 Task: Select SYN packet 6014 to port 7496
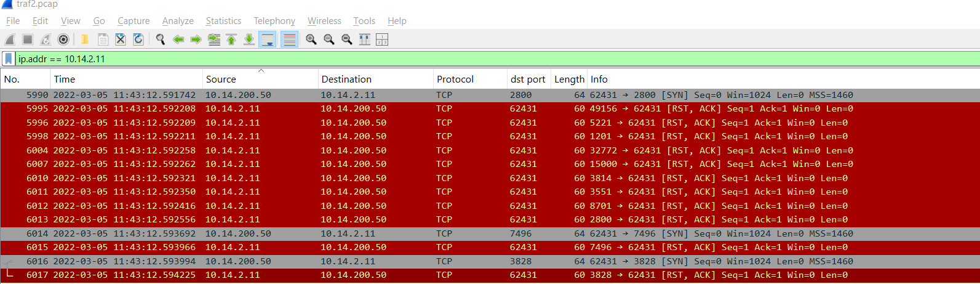[490, 233]
